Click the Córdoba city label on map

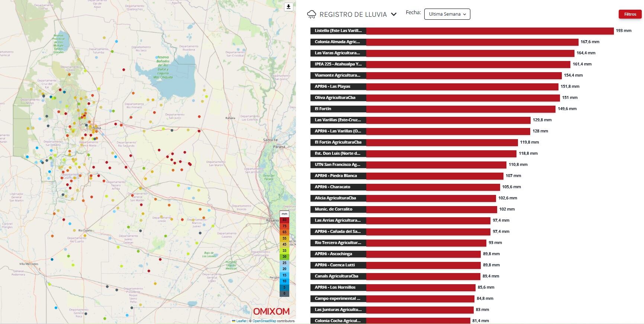(x=94, y=128)
